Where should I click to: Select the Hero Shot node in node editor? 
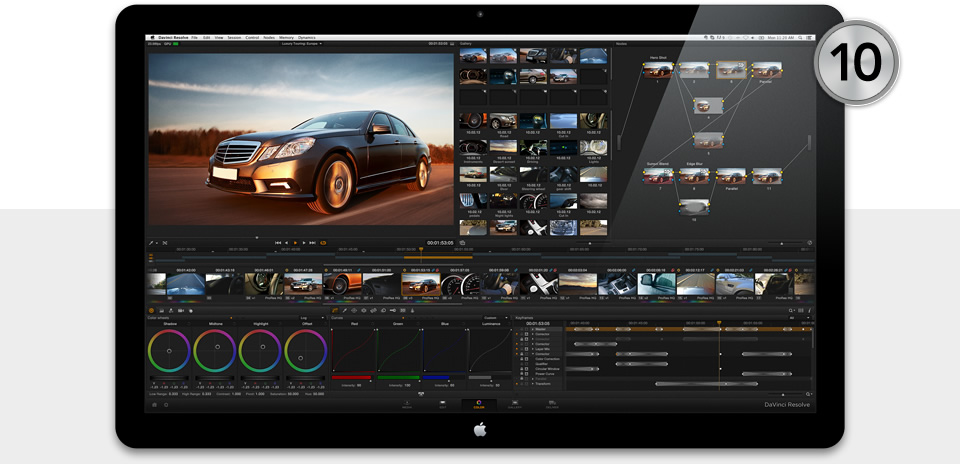click(x=658, y=70)
